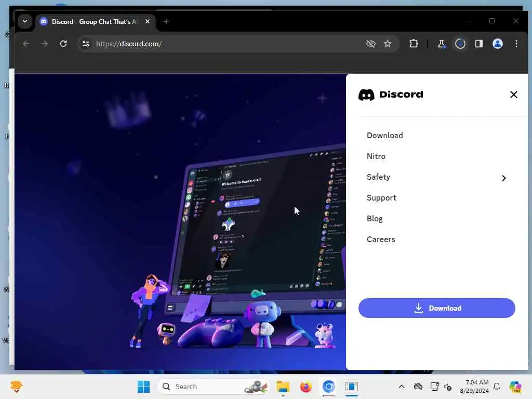532x399 pixels.
Task: Go back to the previous page
Action: (x=26, y=44)
